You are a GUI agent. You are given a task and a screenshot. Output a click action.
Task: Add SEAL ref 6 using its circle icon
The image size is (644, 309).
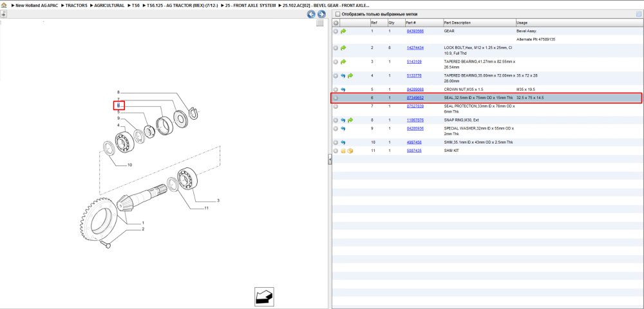[336, 98]
